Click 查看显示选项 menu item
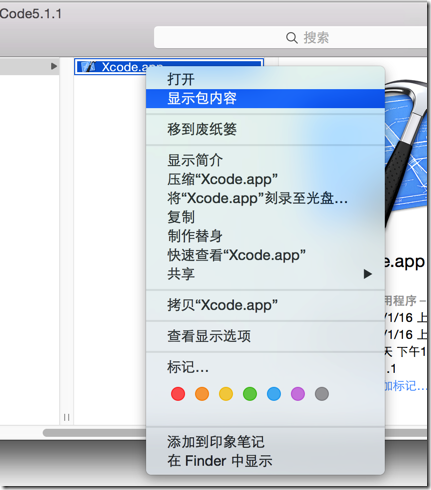431x490 pixels. click(x=265, y=336)
